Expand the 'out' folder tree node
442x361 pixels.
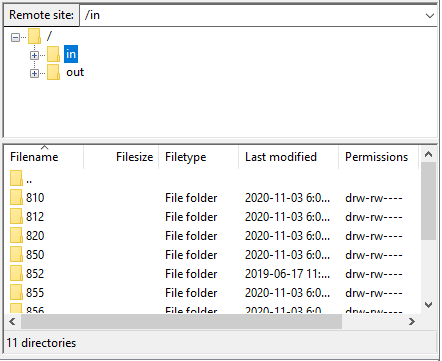[x=34, y=73]
